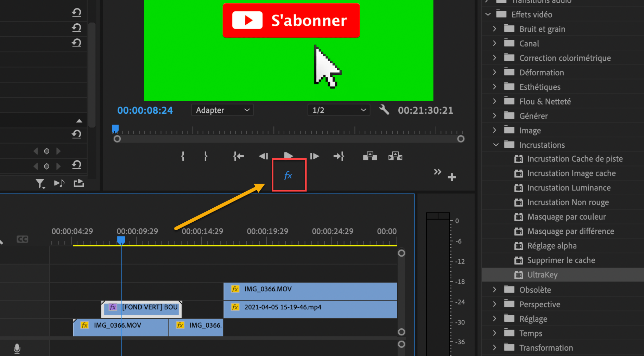The width and height of the screenshot is (644, 356).
Task: Expand the Bruit et grain effects folder
Action: tap(494, 29)
